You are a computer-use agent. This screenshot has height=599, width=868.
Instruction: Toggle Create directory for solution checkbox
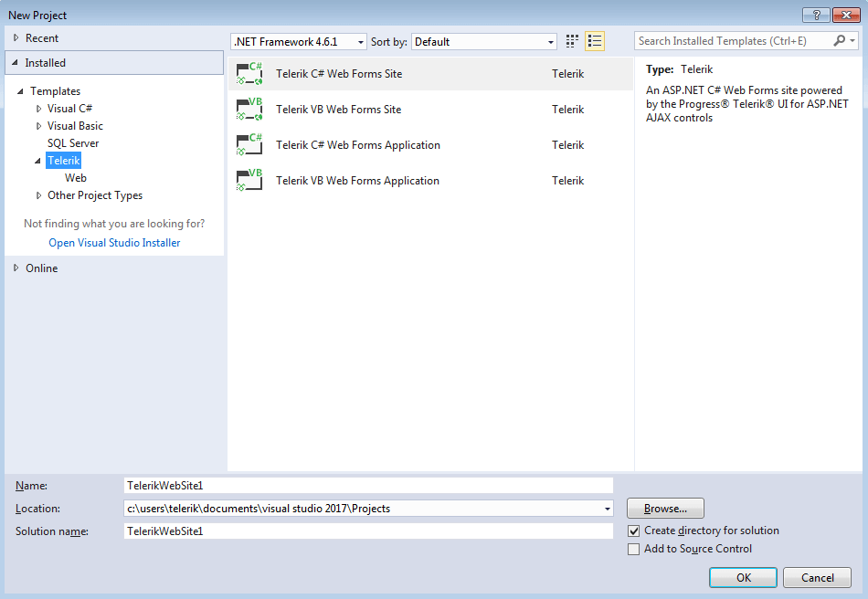[634, 531]
